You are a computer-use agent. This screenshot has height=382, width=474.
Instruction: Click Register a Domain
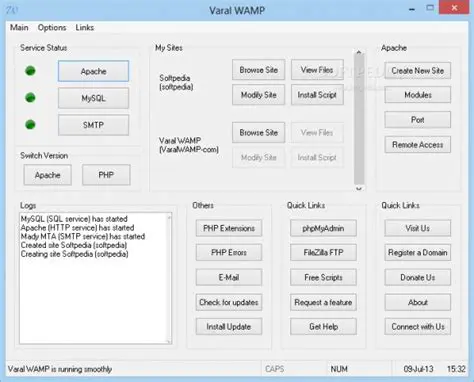tap(418, 253)
